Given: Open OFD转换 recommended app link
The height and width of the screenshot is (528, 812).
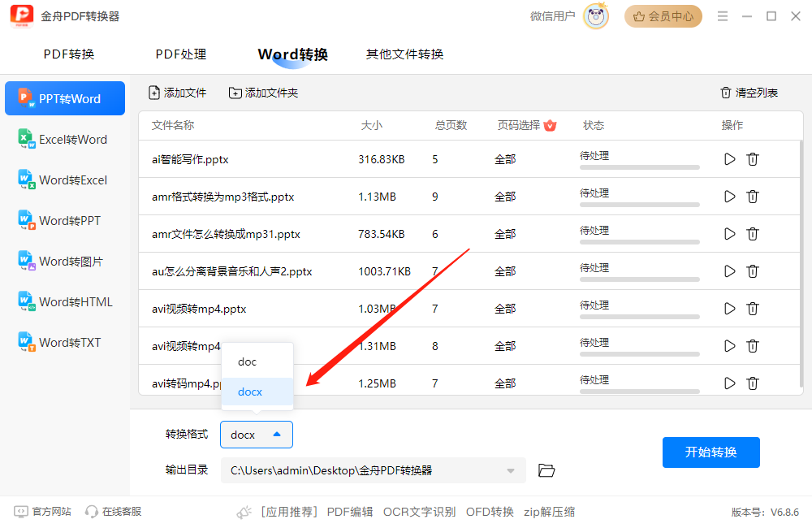Looking at the screenshot, I should click(x=490, y=512).
